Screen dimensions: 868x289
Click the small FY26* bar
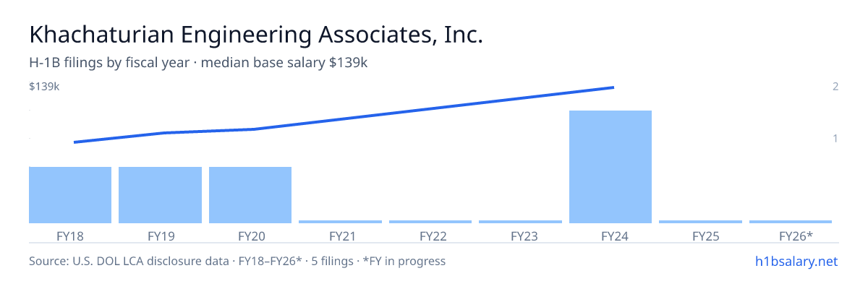(791, 222)
